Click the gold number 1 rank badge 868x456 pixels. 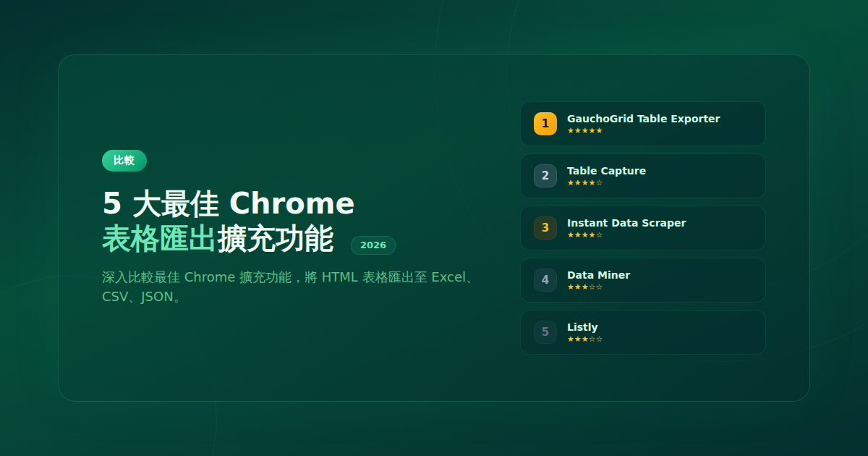pos(545,123)
